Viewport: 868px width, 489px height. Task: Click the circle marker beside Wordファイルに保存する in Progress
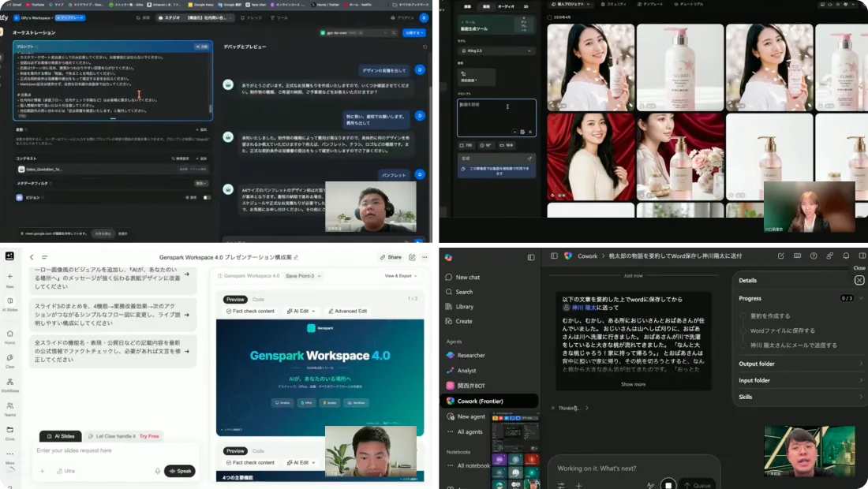(743, 330)
